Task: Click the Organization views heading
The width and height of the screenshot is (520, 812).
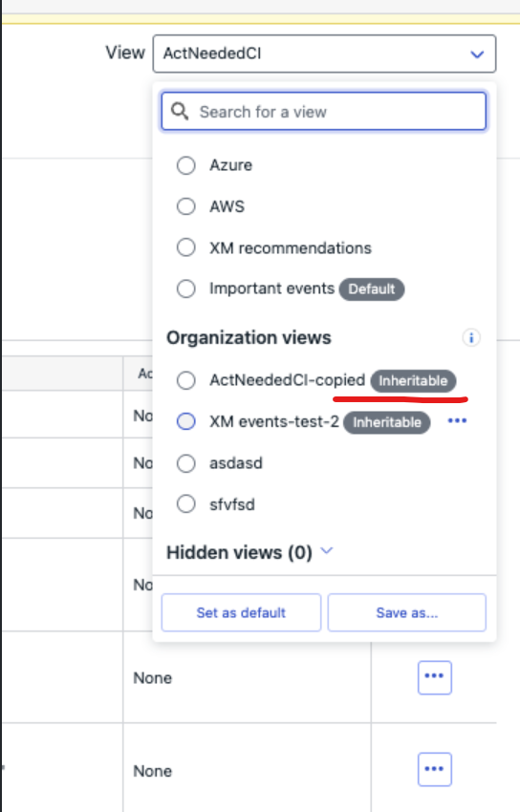Action: point(249,337)
